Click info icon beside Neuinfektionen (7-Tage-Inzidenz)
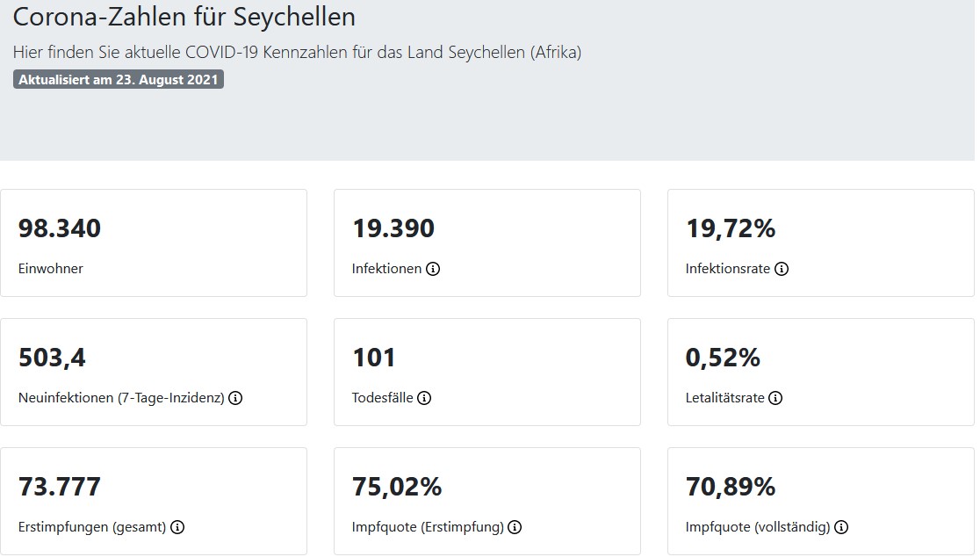The image size is (980, 557). click(x=235, y=398)
